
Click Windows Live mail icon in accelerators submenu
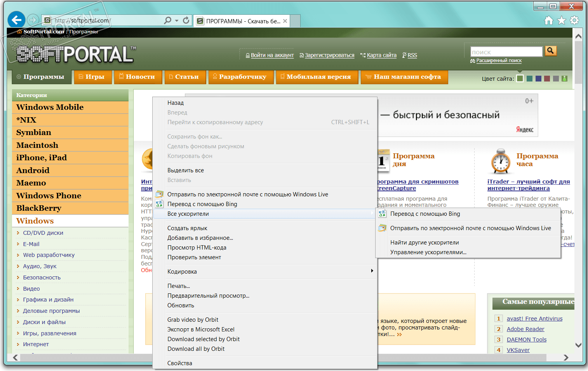tap(382, 228)
